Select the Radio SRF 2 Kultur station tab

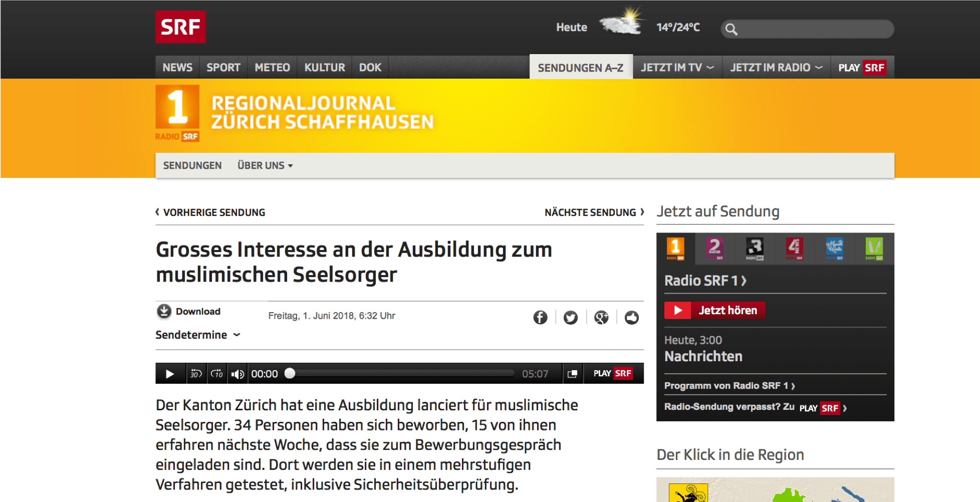coord(714,248)
